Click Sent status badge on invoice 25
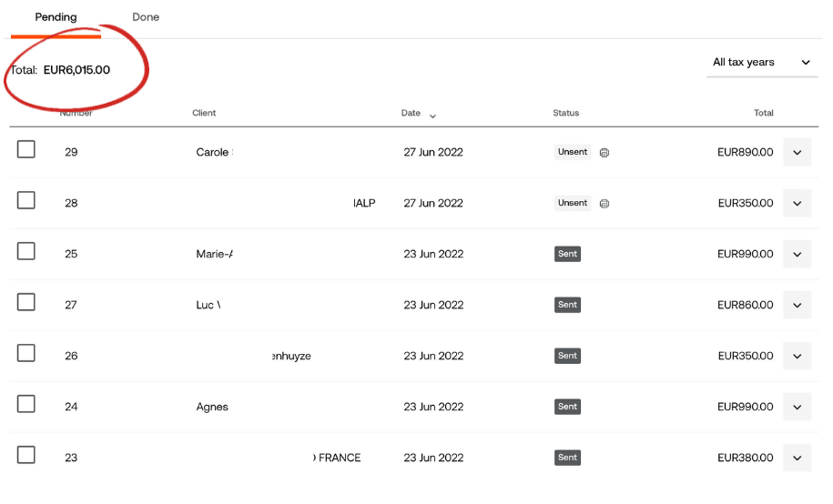Viewport: 833px width, 504px height. (x=567, y=254)
